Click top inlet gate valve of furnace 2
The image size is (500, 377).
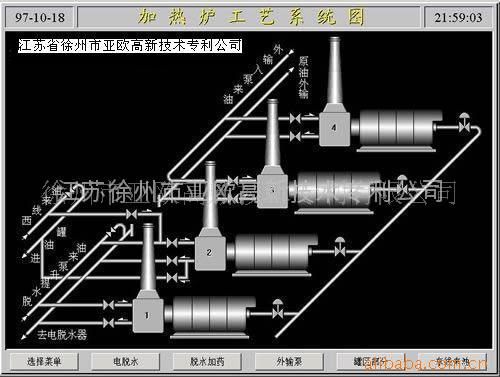(172, 243)
